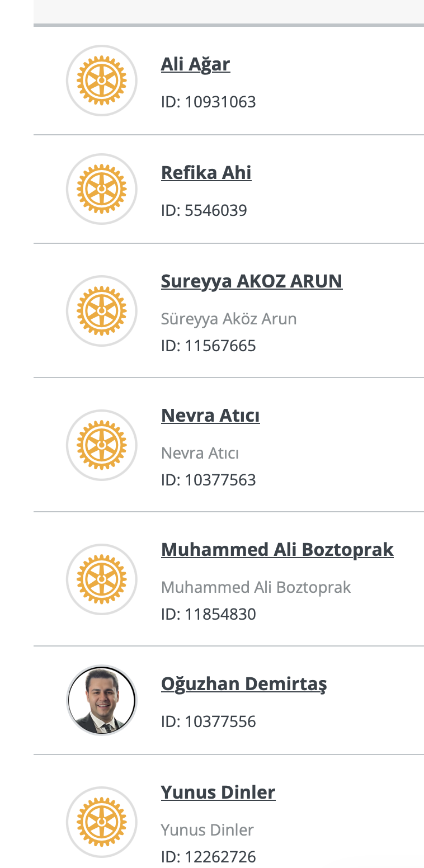
Task: Click Muhammed Ali Boztoprak's Rotary wheel avatar
Action: [101, 579]
